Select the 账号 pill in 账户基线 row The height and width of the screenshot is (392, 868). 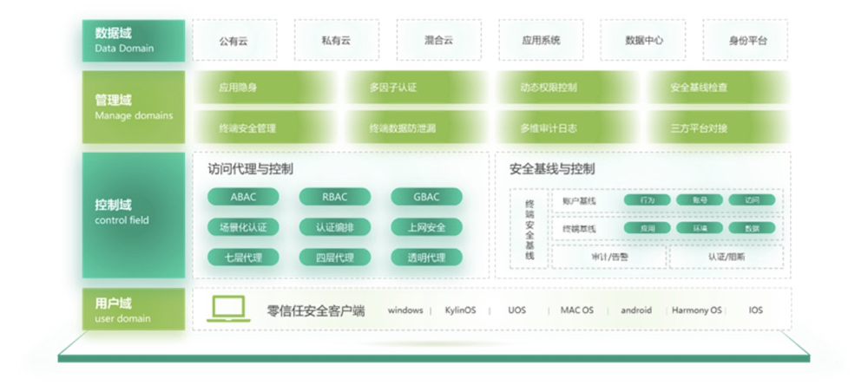click(x=699, y=200)
